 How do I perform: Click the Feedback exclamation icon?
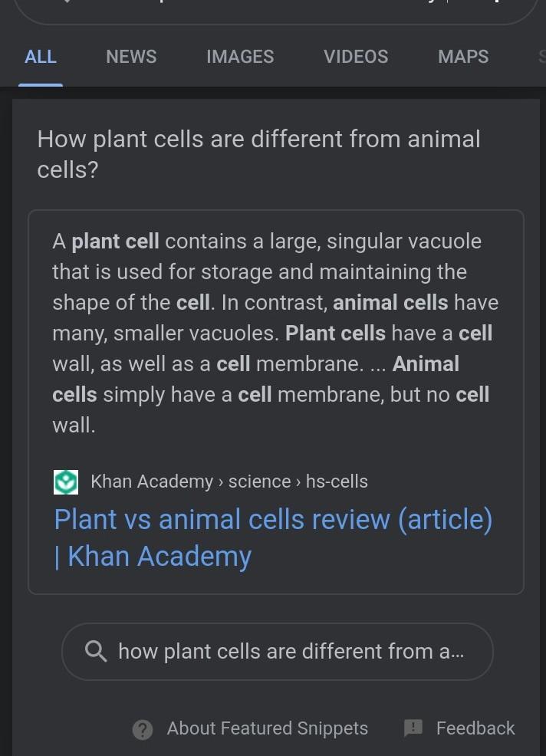tap(413, 728)
